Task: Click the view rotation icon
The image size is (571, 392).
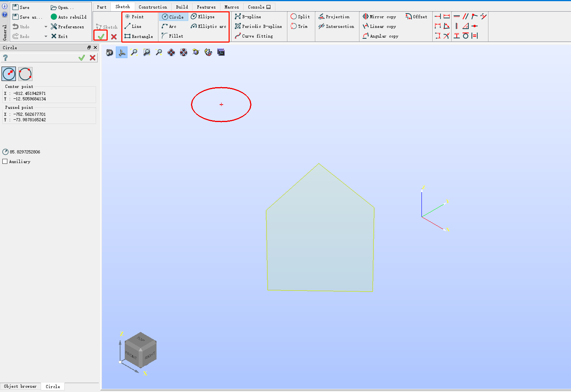Action: click(x=208, y=52)
